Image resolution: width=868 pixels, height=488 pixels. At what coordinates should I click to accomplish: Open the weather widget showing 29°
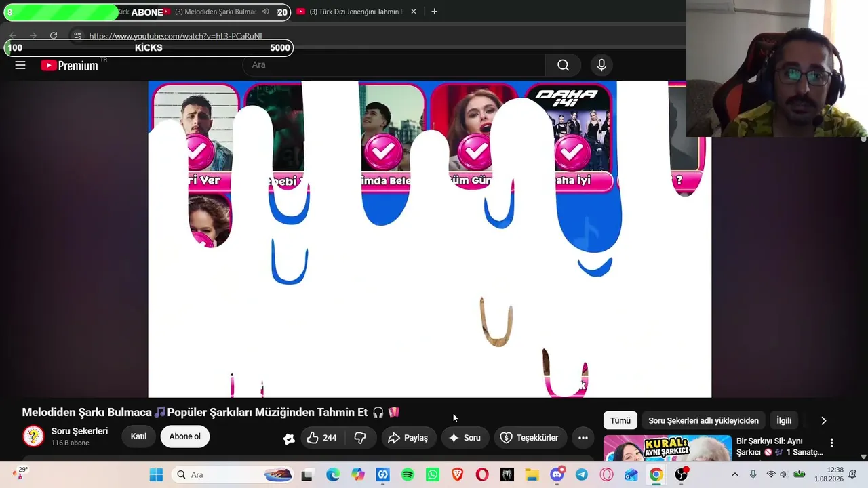20,473
